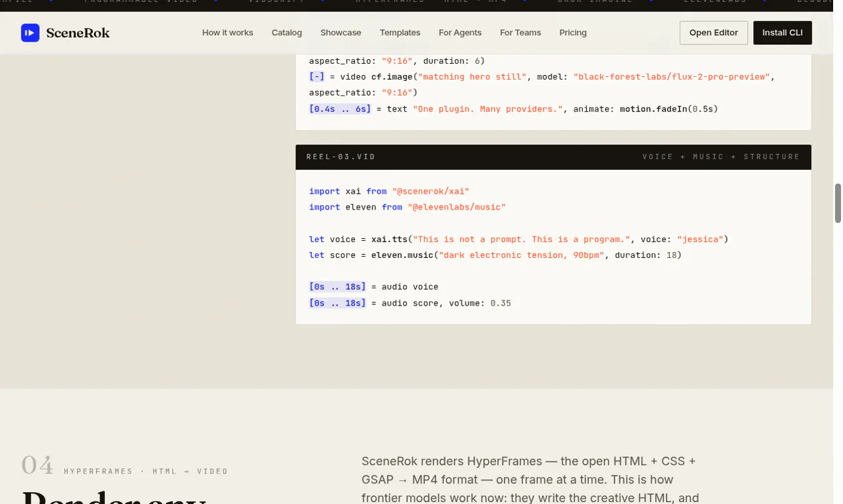Click the motion.fadeIn(0.5s) animation call

click(x=669, y=109)
